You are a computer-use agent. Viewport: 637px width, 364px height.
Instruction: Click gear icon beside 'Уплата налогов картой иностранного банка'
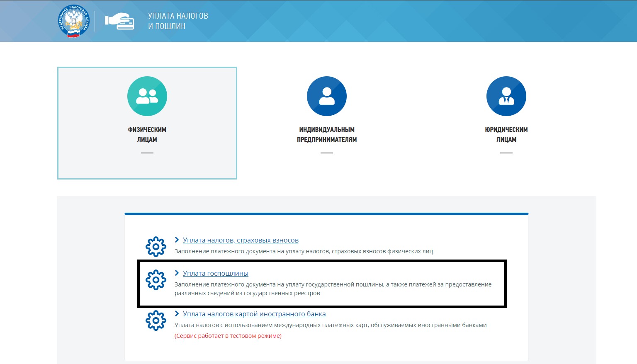(x=156, y=320)
